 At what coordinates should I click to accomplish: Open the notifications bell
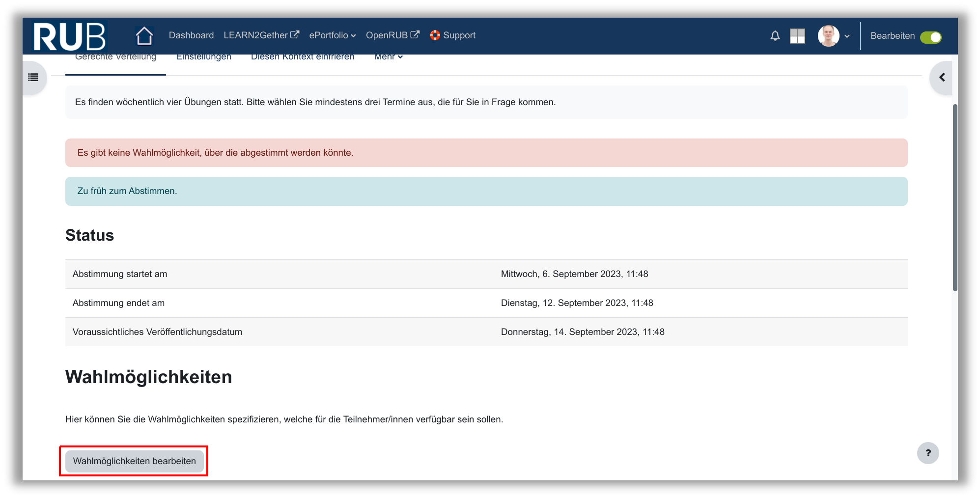click(x=775, y=36)
